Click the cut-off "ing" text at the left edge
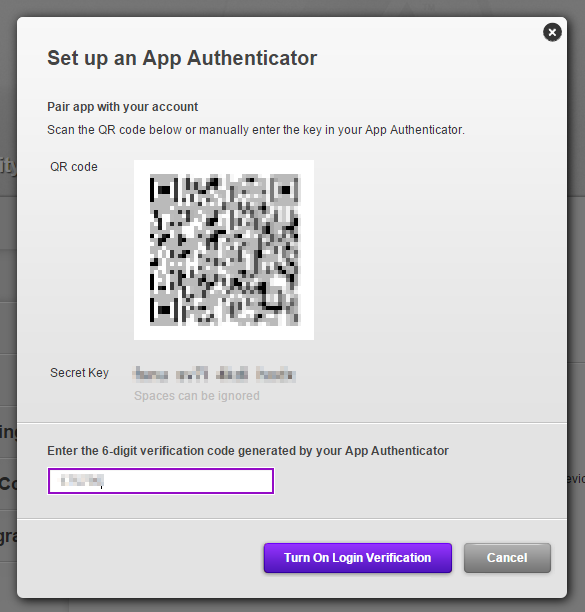Image resolution: width=585 pixels, height=612 pixels. tap(8, 432)
